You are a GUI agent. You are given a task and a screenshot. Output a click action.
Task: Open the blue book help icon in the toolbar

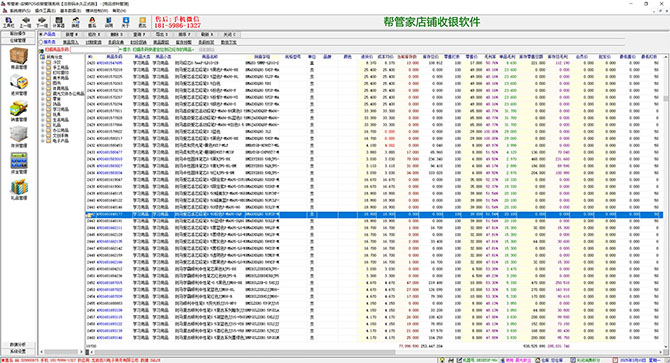[109, 22]
